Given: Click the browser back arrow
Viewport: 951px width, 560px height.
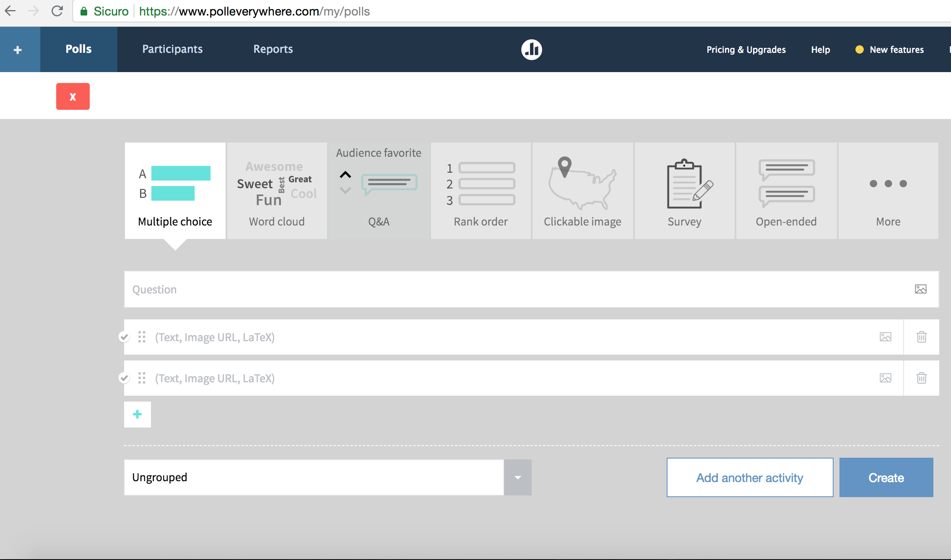Looking at the screenshot, I should [x=10, y=11].
